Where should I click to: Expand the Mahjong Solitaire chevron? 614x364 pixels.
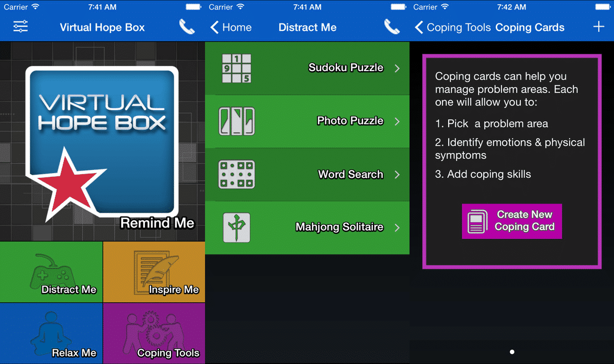pos(397,227)
